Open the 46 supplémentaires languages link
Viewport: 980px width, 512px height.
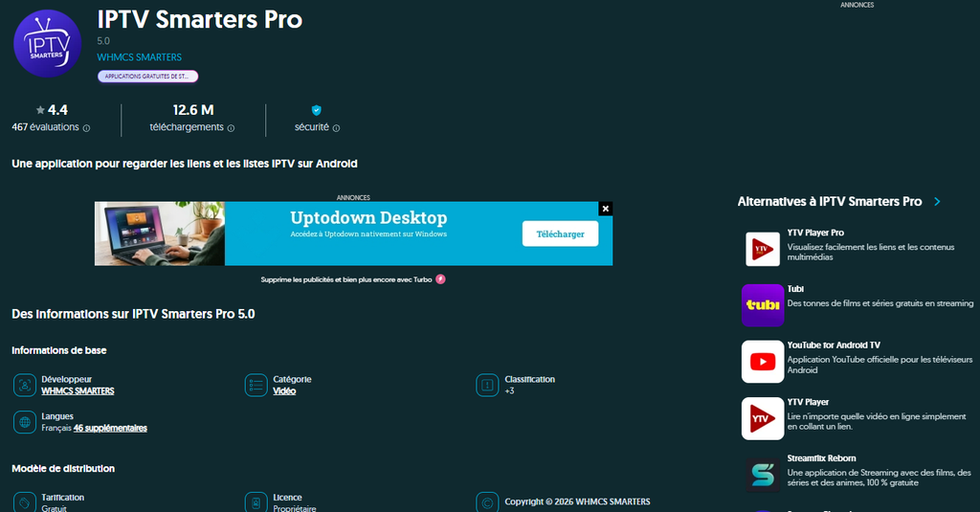tap(110, 428)
